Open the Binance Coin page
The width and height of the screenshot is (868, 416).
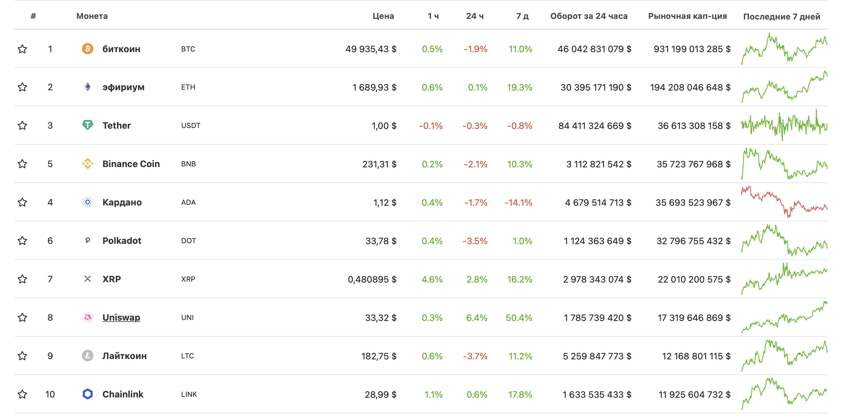[x=131, y=164]
